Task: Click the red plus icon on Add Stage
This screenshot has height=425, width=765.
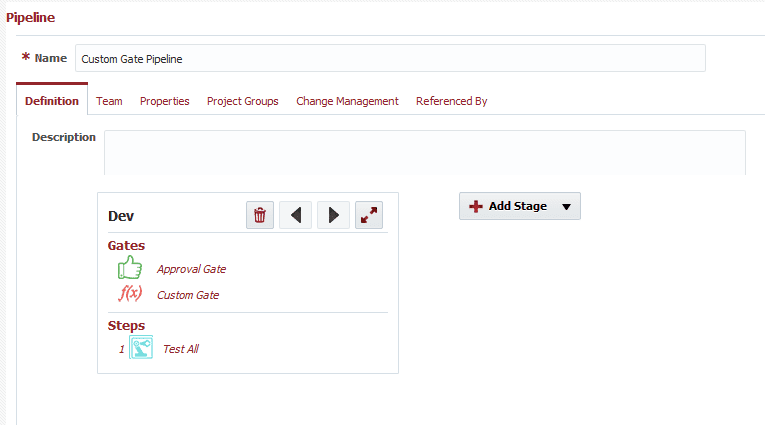Action: point(476,206)
